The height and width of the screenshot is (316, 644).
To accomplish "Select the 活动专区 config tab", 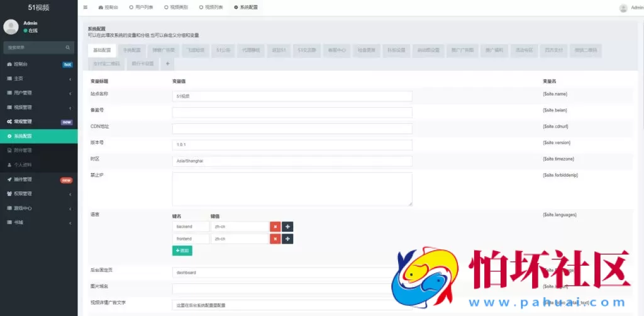I will [524, 50].
